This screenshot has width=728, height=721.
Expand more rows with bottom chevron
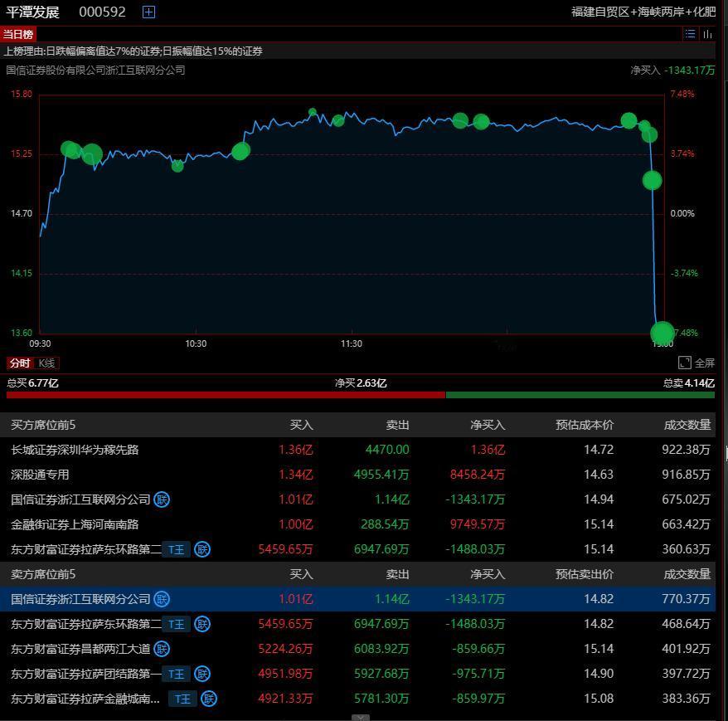pyautogui.click(x=361, y=718)
